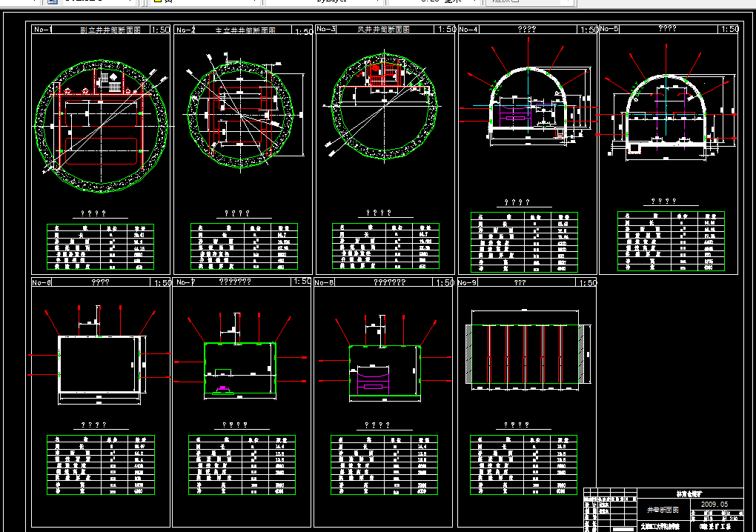Click the No-5 frame label
The image size is (756, 532).
(609, 29)
